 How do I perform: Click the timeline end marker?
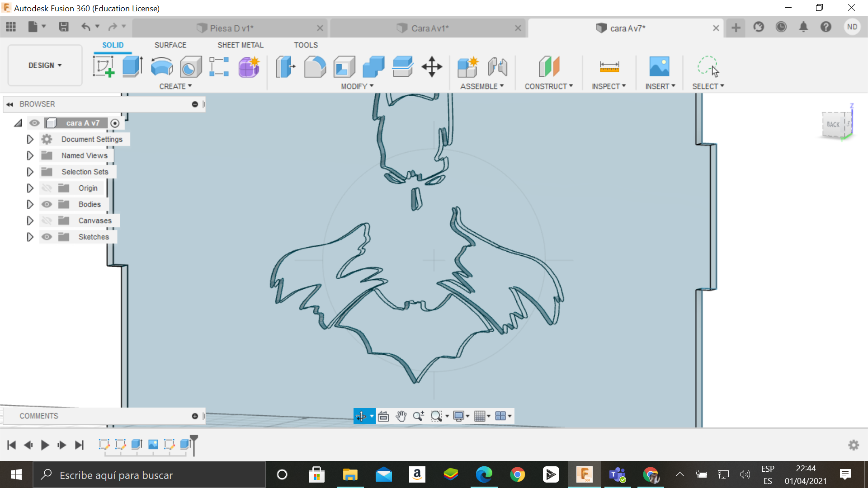193,445
